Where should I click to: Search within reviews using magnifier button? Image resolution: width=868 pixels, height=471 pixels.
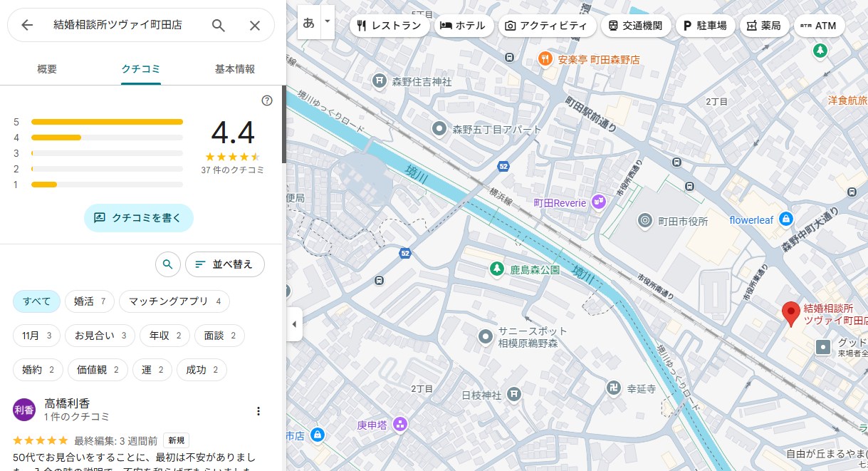[x=167, y=264]
